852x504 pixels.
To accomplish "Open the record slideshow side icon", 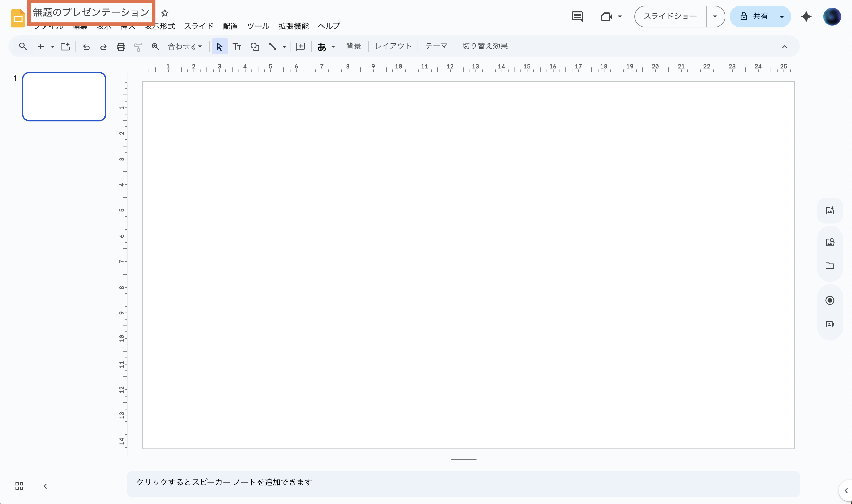I will click(x=830, y=300).
